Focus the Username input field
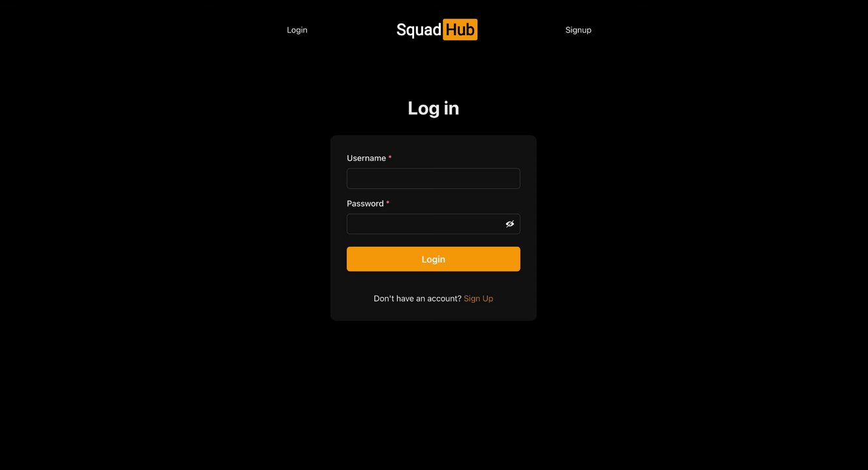868x470 pixels. [x=434, y=179]
